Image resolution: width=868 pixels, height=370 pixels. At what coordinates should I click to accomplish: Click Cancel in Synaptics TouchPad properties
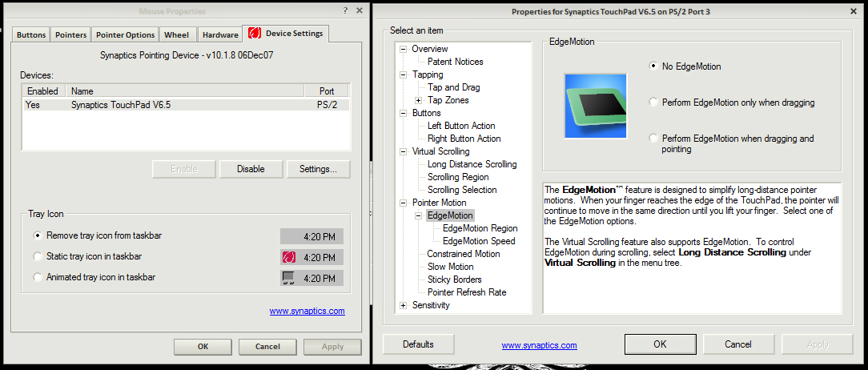point(738,344)
